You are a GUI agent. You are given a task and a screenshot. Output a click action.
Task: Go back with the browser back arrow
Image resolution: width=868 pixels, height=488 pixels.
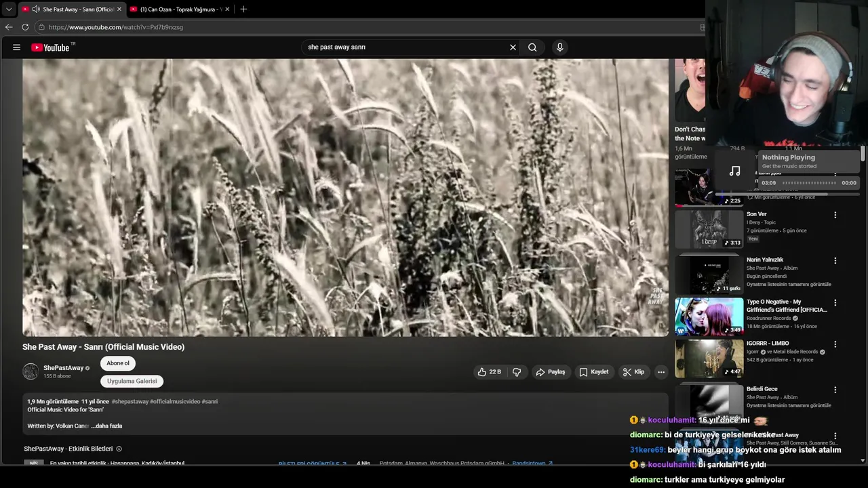(x=9, y=27)
